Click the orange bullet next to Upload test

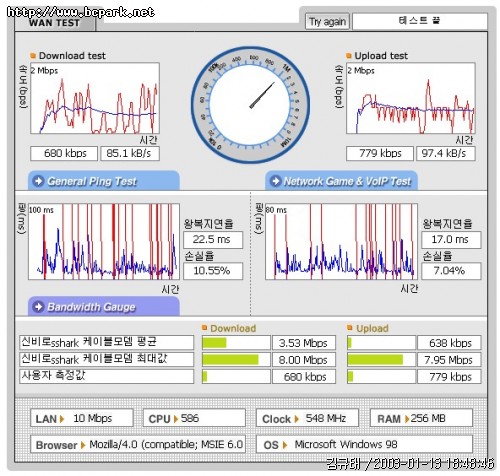[x=349, y=56]
